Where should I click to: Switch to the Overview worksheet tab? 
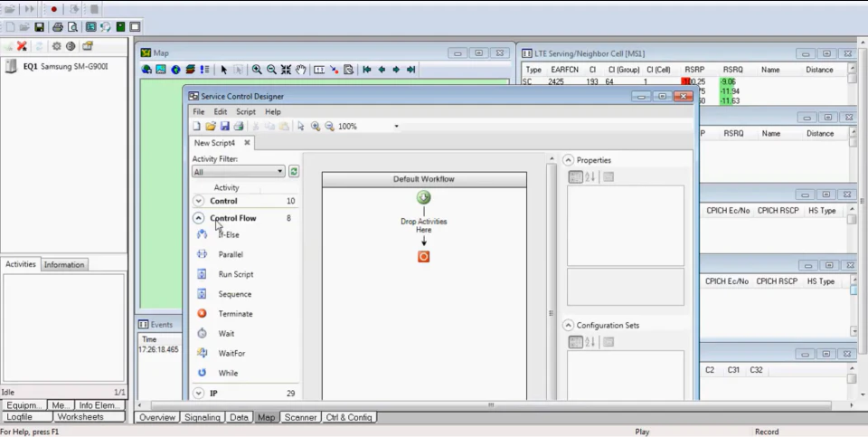click(157, 417)
